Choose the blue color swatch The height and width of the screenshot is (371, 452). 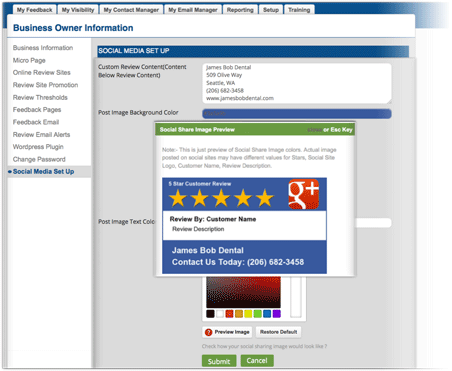(267, 314)
